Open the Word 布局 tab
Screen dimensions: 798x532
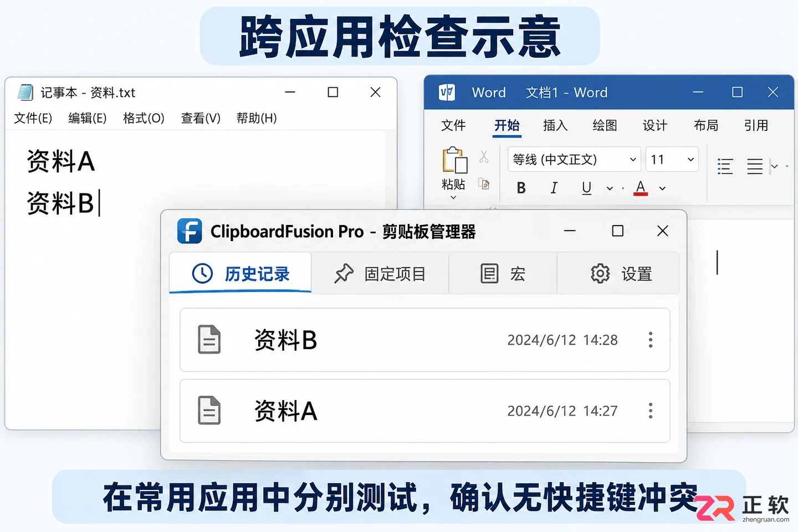pos(705,126)
